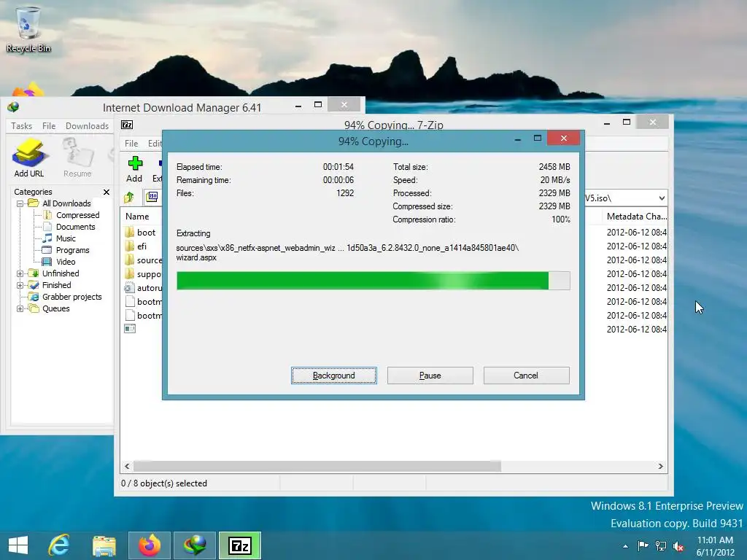Screen dimensions: 747x560
Task: Open Firefox from taskbar
Action: [150, 545]
